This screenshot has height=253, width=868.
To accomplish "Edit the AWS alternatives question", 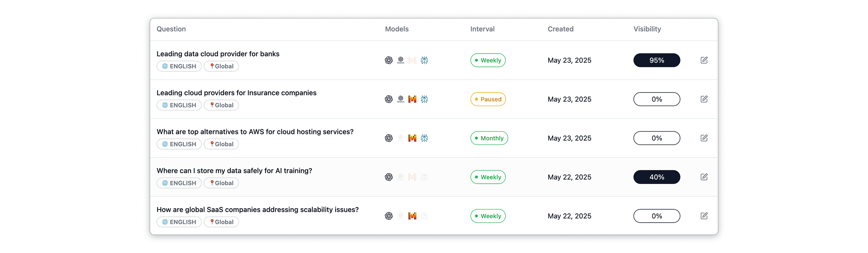I will (x=704, y=138).
